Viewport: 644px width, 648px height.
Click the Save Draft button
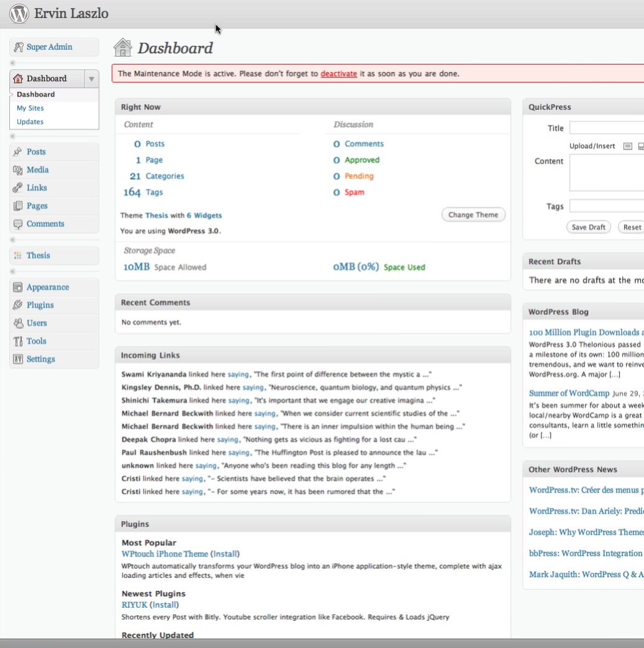click(x=588, y=227)
